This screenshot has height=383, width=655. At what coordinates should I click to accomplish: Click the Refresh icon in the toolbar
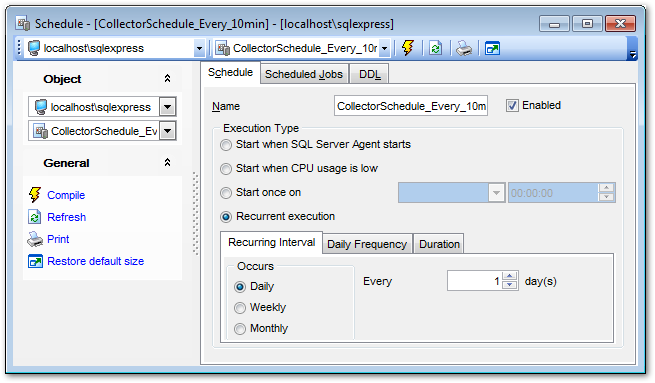(x=435, y=48)
